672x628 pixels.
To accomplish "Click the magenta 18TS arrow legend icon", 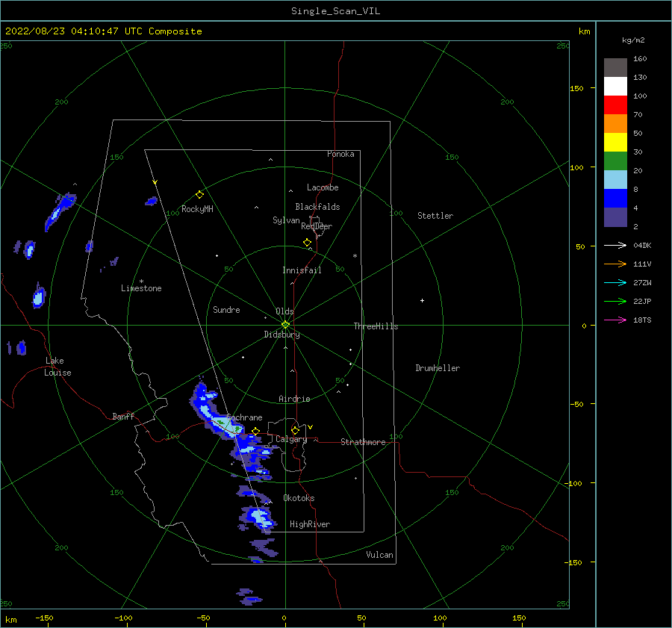I will 615,320.
